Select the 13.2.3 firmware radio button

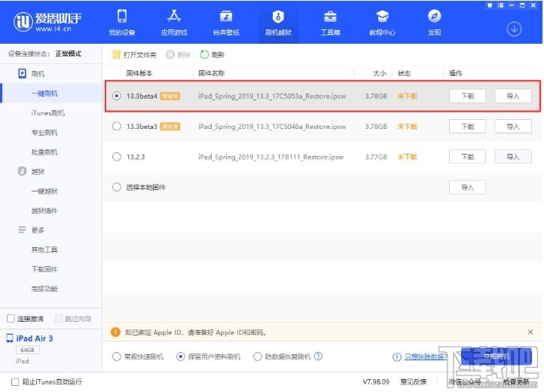point(117,157)
